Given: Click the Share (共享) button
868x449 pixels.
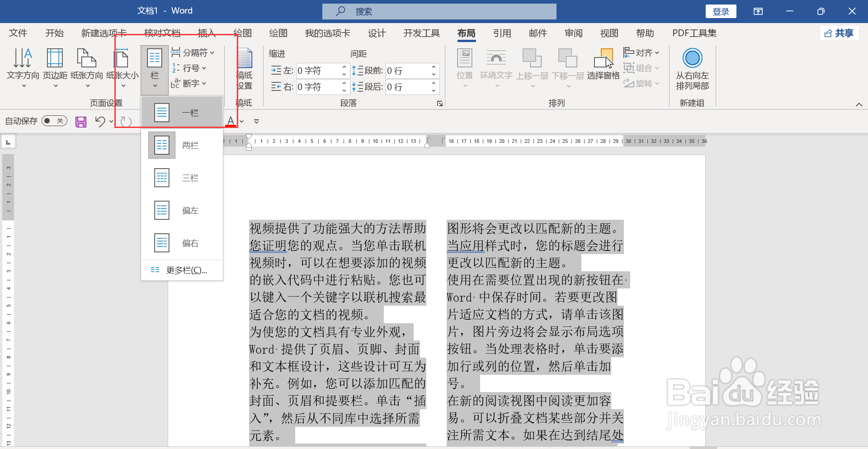Looking at the screenshot, I should tap(839, 33).
